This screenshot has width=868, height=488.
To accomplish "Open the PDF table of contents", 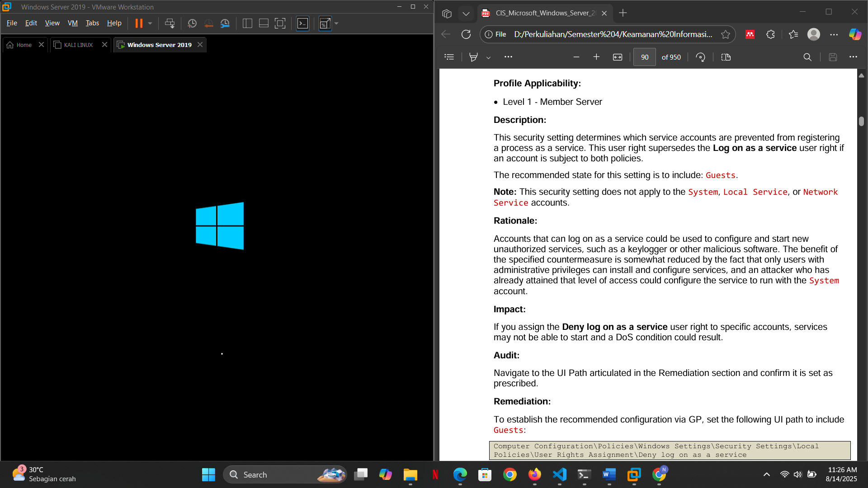I will pos(449,57).
